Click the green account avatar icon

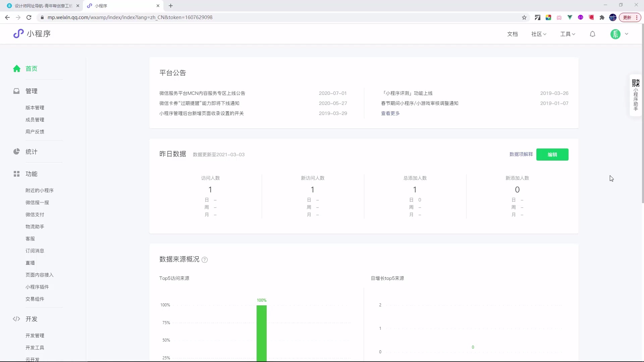tap(615, 34)
